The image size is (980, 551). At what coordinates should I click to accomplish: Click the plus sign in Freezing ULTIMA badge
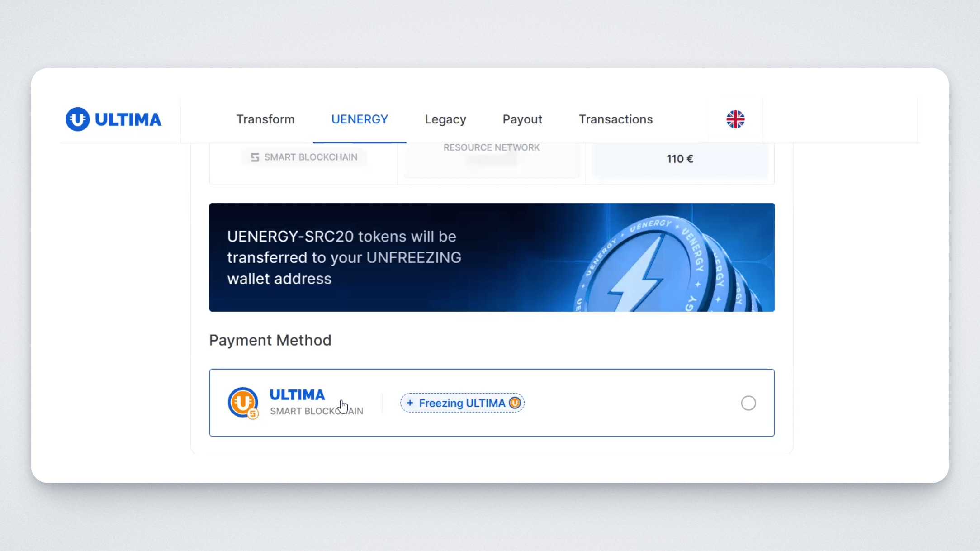click(x=410, y=403)
